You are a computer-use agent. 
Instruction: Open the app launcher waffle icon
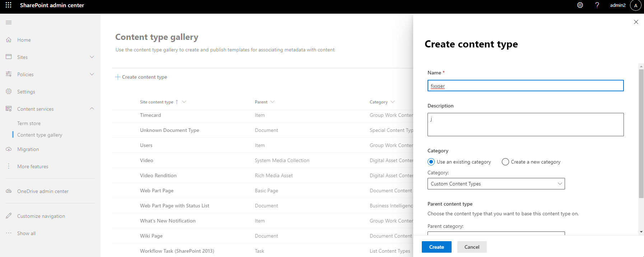pos(9,5)
